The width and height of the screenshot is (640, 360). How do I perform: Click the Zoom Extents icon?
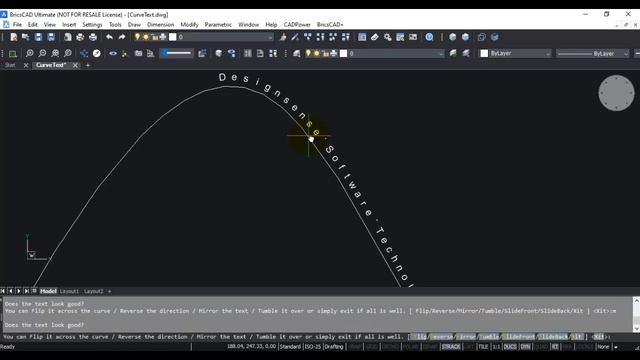click(x=55, y=53)
